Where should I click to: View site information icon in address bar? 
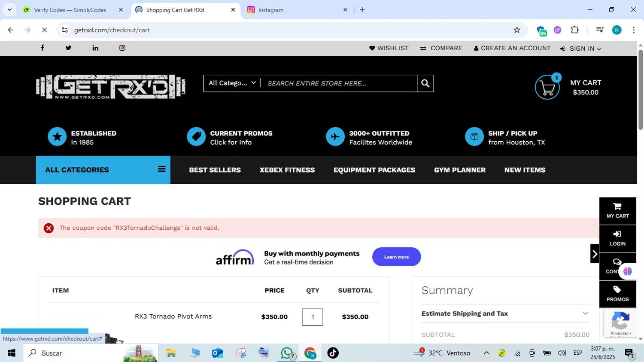[x=65, y=30]
